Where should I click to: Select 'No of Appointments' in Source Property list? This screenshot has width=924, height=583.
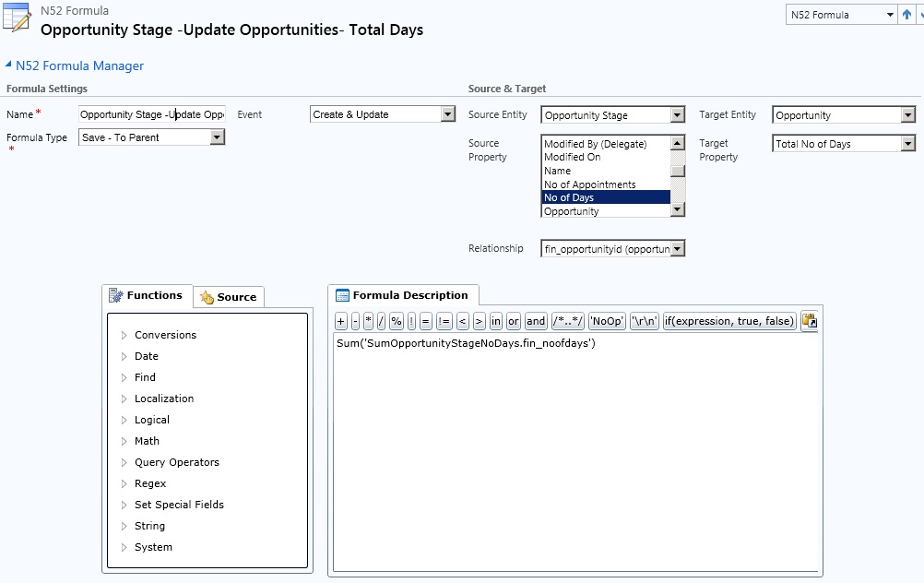click(x=590, y=184)
